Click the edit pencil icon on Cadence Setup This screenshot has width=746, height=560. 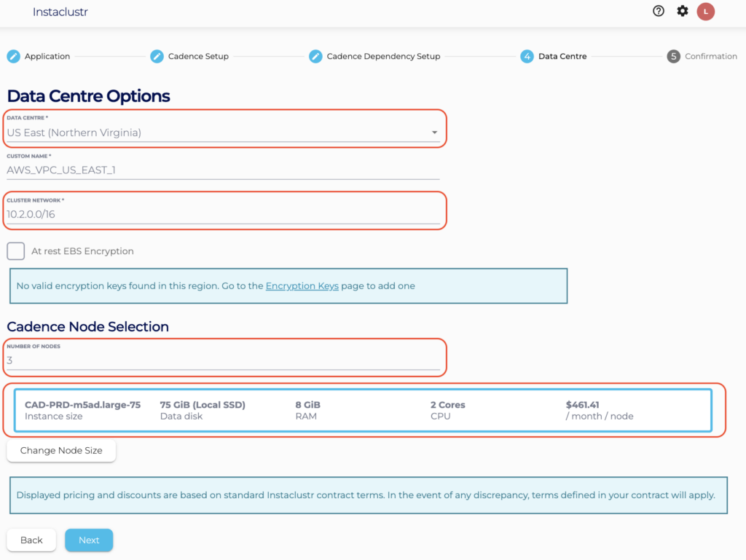point(157,56)
